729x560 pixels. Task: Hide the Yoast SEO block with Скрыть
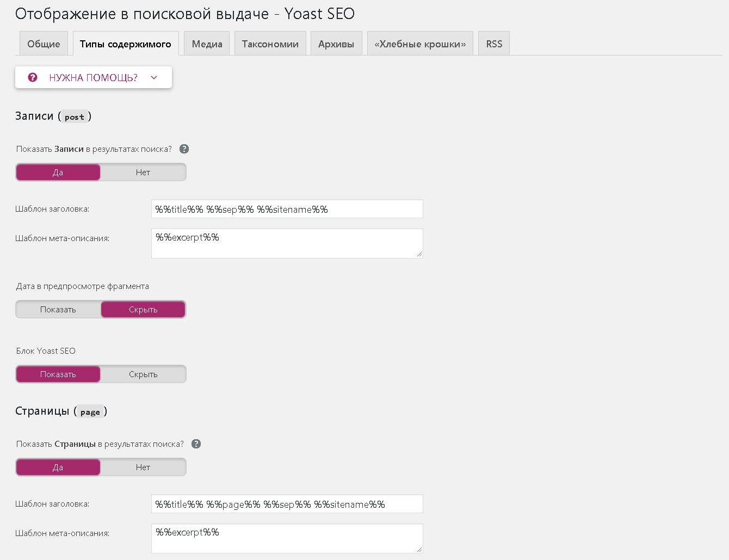click(143, 374)
